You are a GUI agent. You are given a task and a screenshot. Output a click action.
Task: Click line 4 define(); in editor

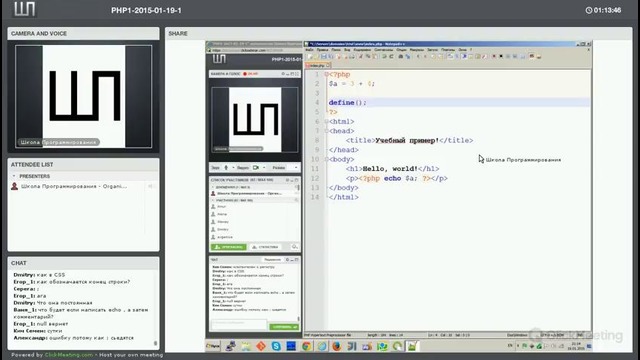click(x=347, y=102)
